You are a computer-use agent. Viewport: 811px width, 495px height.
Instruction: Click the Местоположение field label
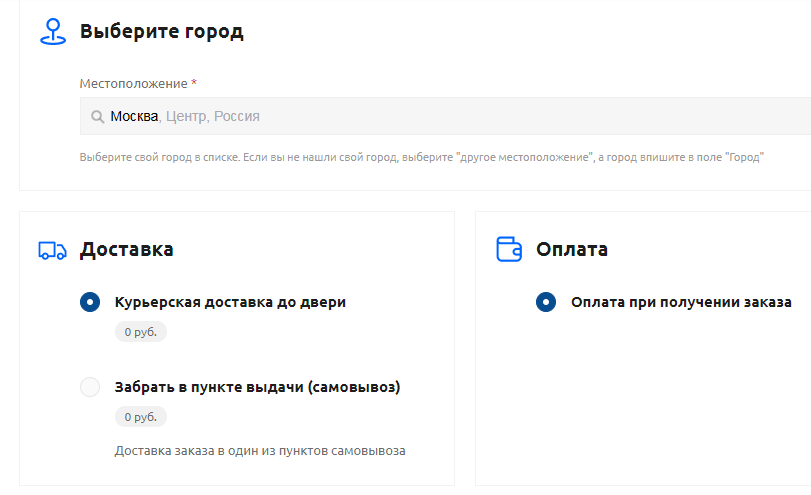[133, 84]
